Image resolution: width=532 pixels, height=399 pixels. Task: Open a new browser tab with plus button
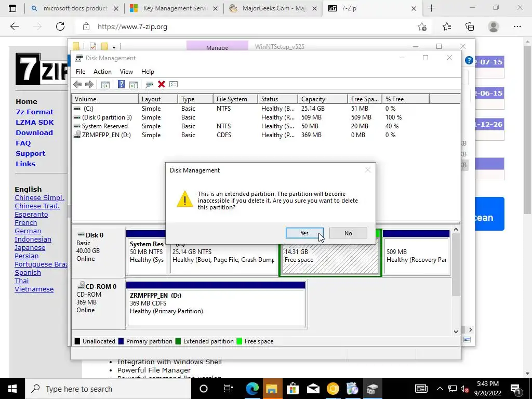point(431,8)
